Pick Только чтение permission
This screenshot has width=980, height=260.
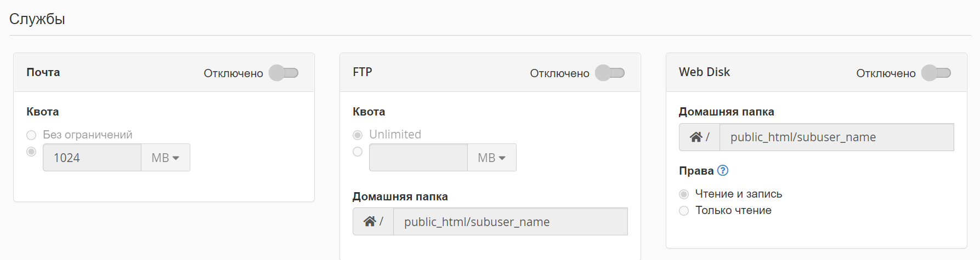[684, 211]
